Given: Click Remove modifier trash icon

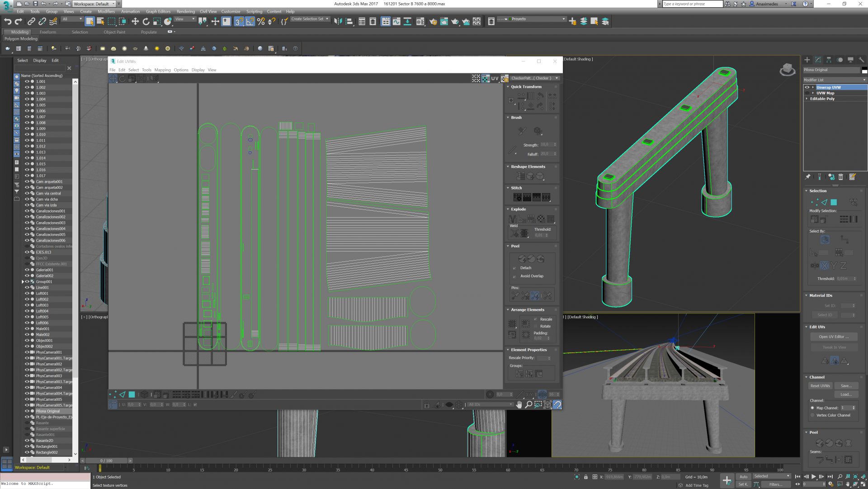Looking at the screenshot, I should pos(841,177).
